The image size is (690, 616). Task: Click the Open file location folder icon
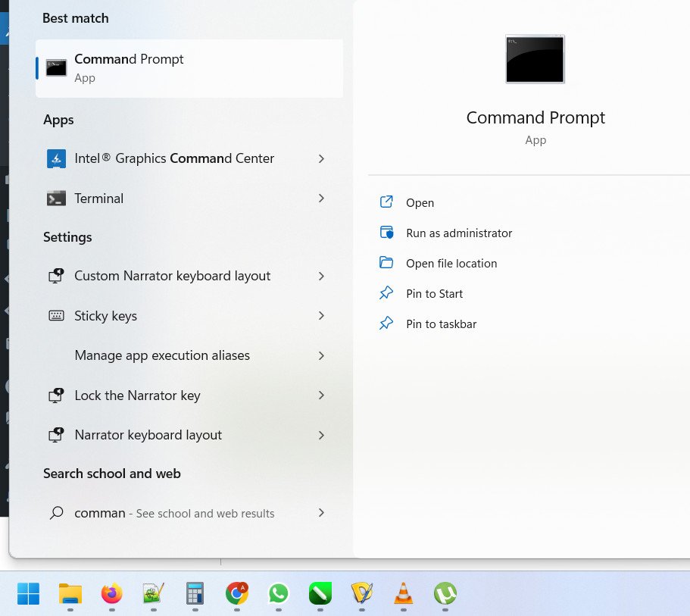click(386, 262)
